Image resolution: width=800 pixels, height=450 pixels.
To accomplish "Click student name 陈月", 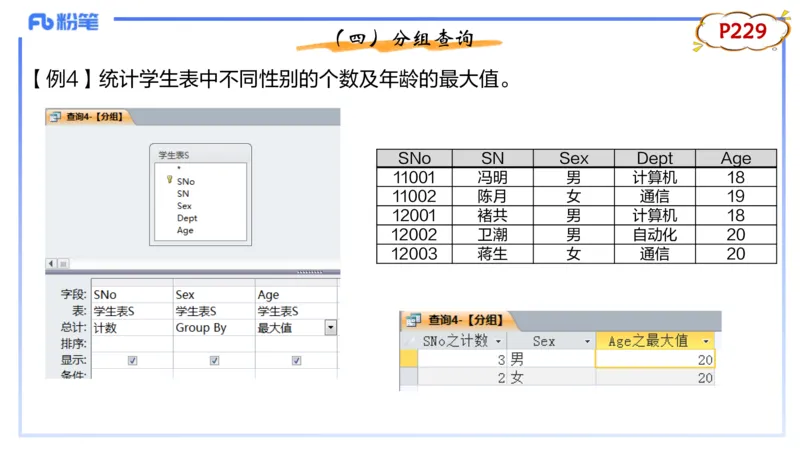I will (x=492, y=196).
